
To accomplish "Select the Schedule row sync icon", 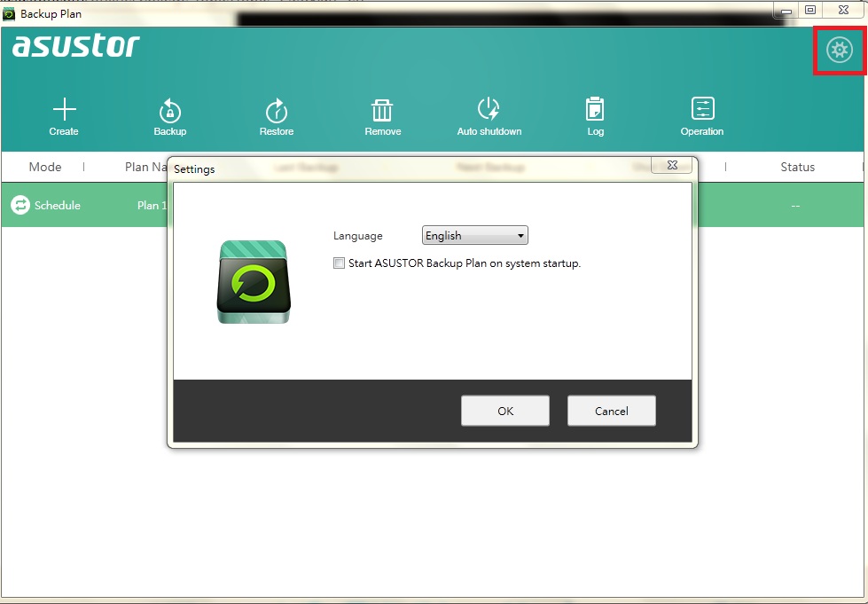I will click(20, 206).
